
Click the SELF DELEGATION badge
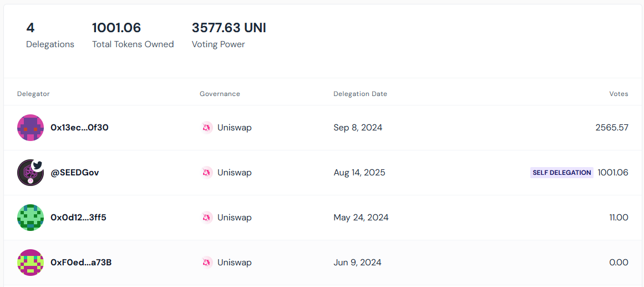coord(561,173)
